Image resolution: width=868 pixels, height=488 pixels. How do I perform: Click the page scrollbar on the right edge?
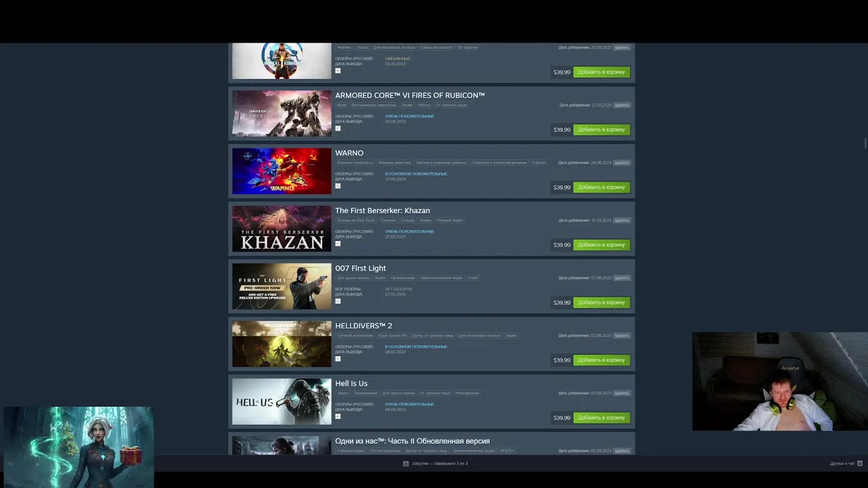(x=865, y=142)
